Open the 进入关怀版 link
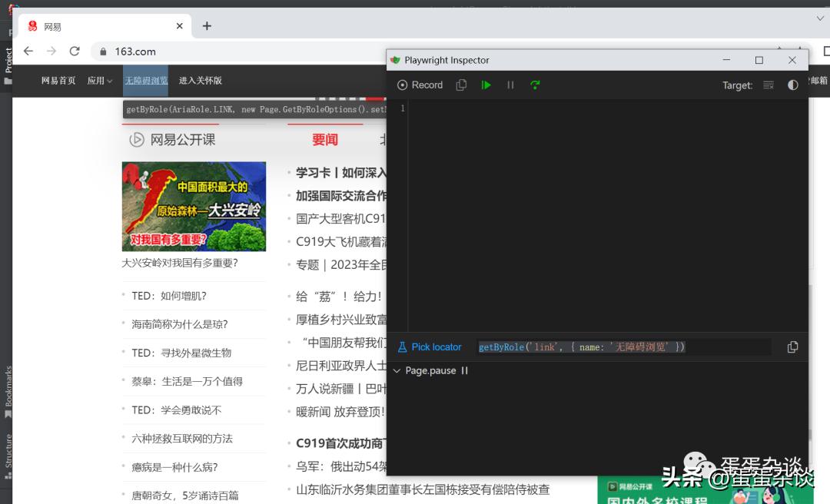The width and height of the screenshot is (830, 504). [x=199, y=81]
